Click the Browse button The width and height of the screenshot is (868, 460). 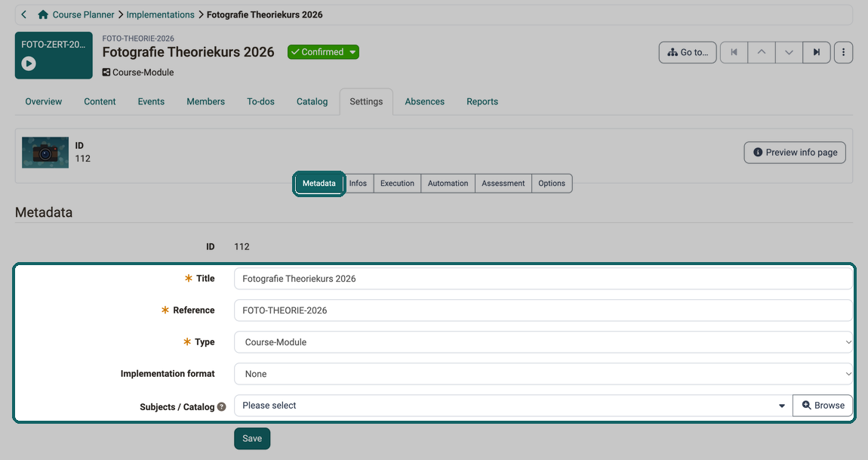pyautogui.click(x=823, y=406)
